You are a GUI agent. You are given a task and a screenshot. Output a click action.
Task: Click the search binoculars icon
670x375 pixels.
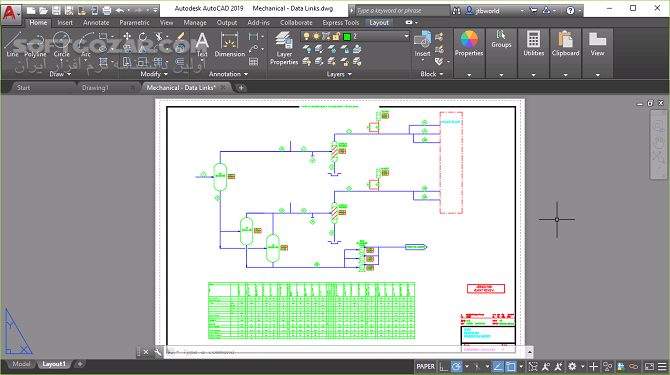[x=456, y=10]
